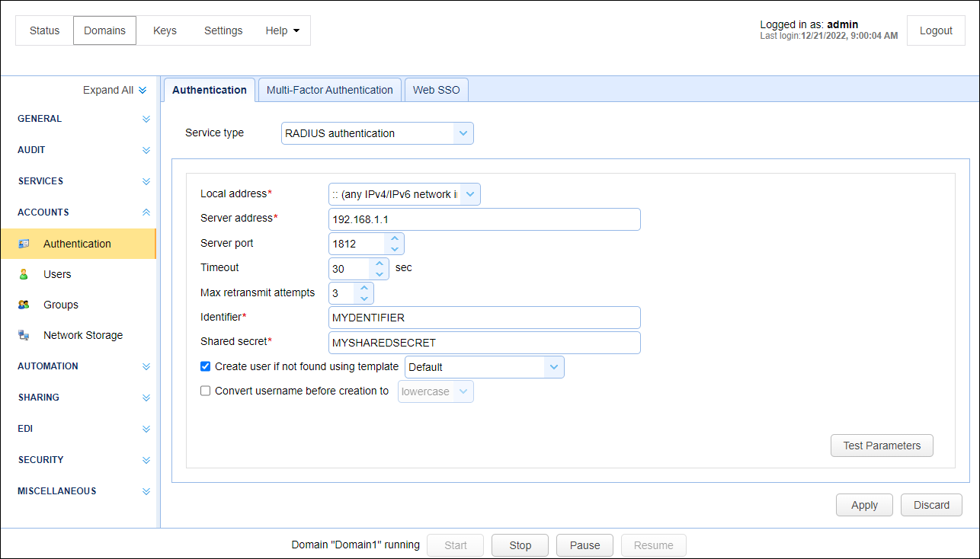Click the Groups icon in sidebar
This screenshot has height=559, width=980.
click(24, 305)
